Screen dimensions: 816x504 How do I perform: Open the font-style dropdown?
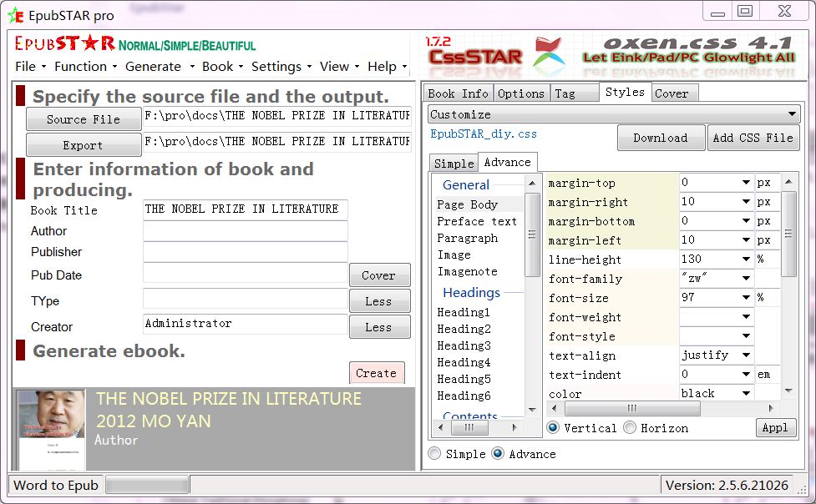[746, 336]
